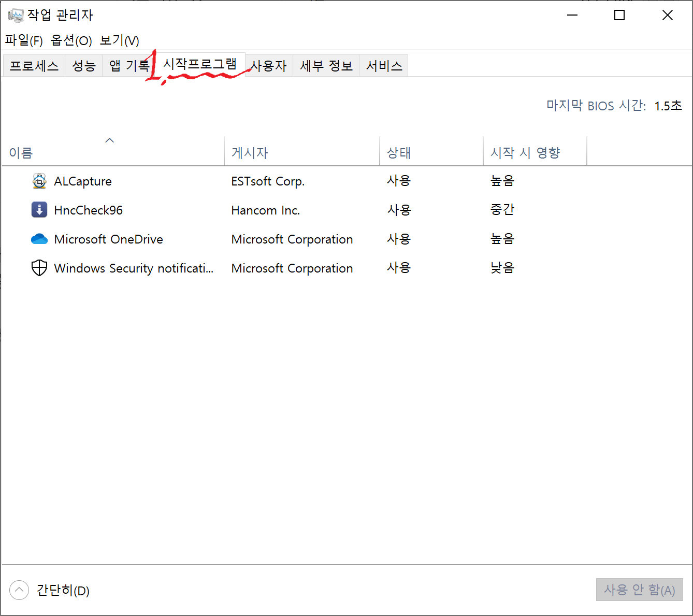693x616 pixels.
Task: Click the 중간 impact of HncCheck96
Action: [502, 210]
